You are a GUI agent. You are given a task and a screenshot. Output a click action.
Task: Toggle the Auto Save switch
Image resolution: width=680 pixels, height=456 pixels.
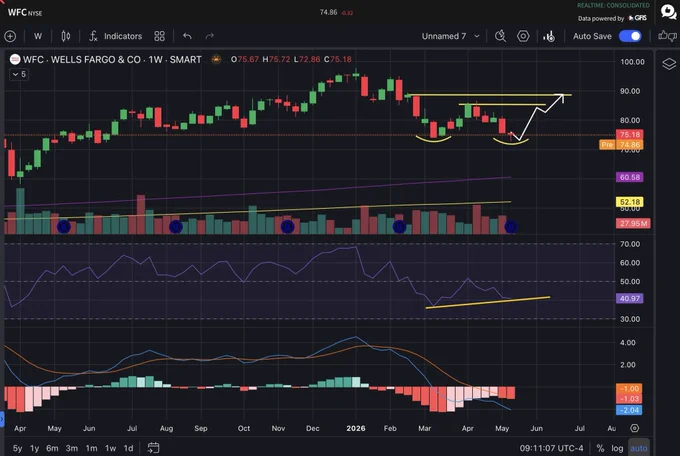pyautogui.click(x=630, y=36)
